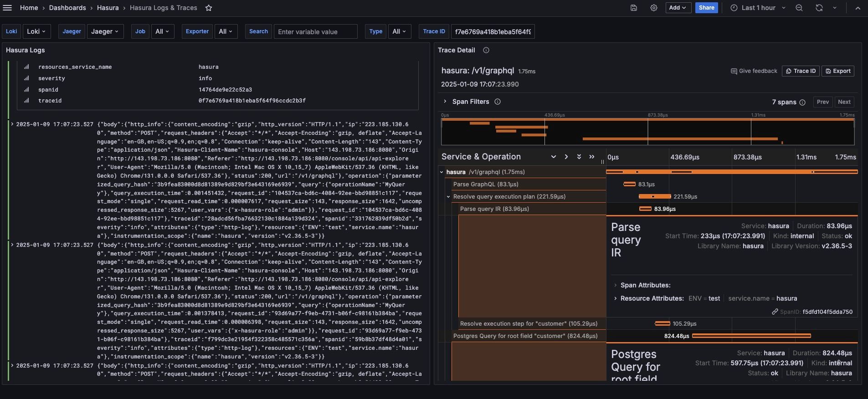Click the Export trace button
868x399 pixels.
(837, 71)
